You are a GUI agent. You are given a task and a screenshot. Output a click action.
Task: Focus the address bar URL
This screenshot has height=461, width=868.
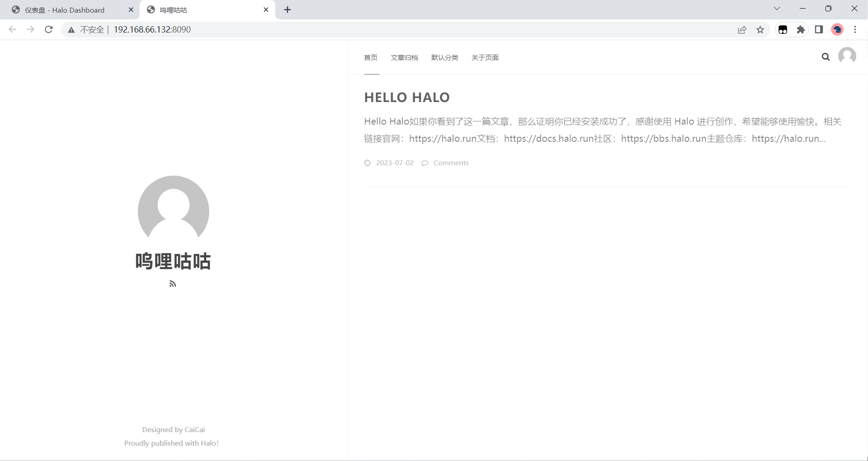(x=152, y=29)
